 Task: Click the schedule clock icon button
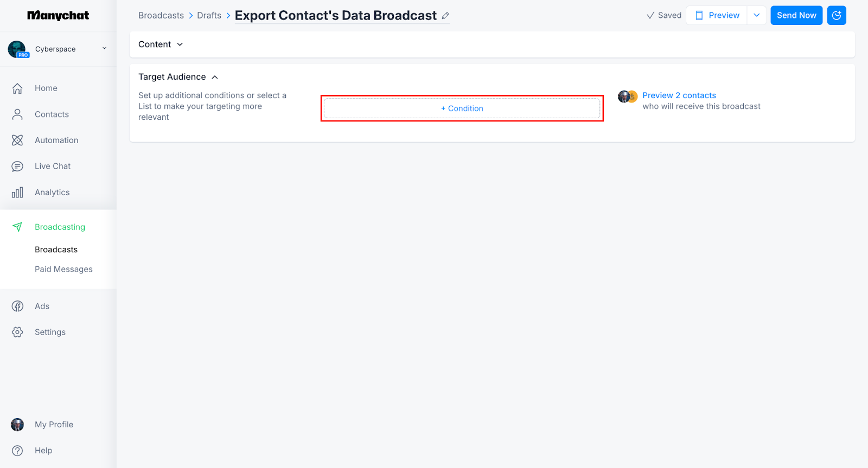837,15
